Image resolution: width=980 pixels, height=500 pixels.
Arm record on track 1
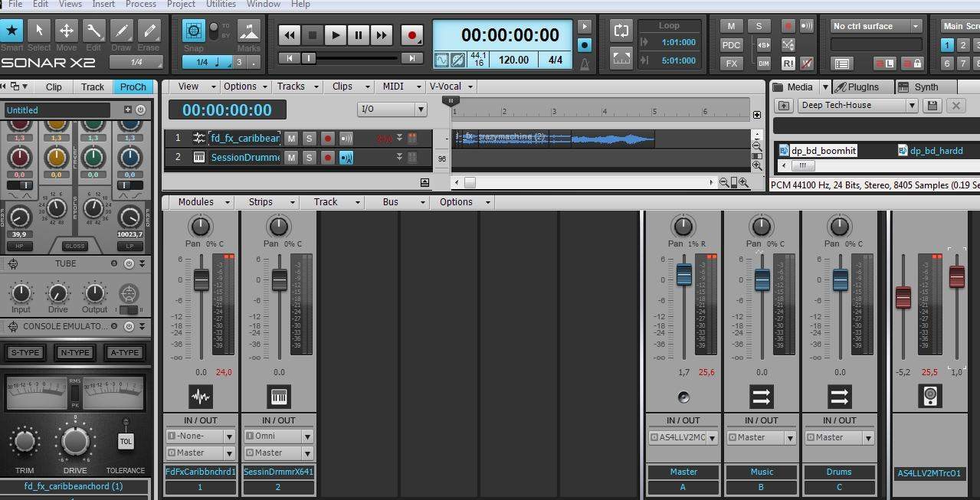click(x=327, y=139)
